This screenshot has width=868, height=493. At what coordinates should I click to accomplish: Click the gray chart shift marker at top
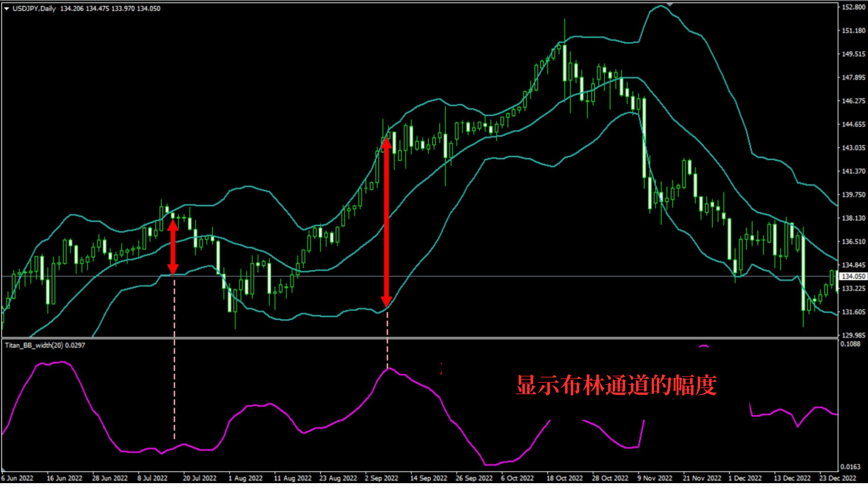pyautogui.click(x=670, y=4)
